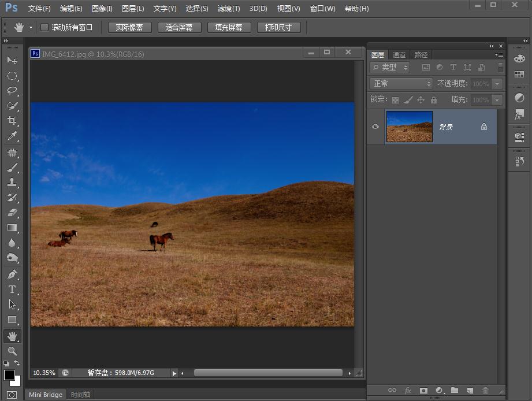The image size is (532, 401).
Task: Select the Crop tool
Action: (12, 121)
